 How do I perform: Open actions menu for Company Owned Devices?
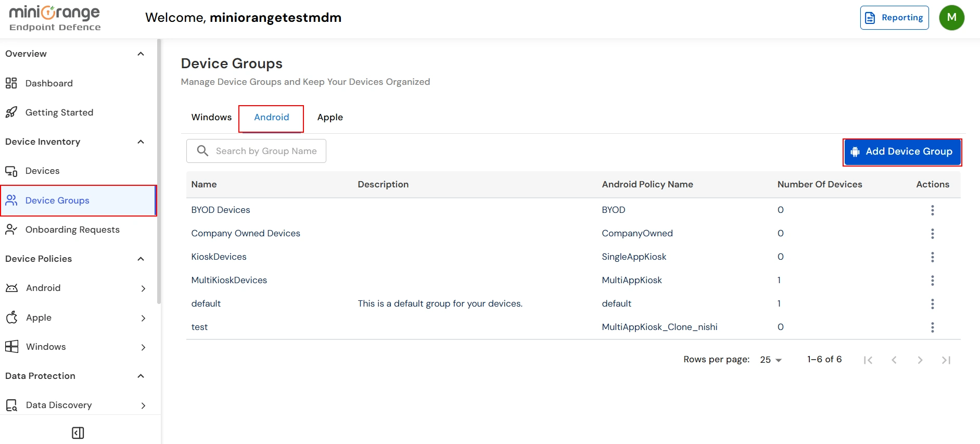pyautogui.click(x=932, y=233)
